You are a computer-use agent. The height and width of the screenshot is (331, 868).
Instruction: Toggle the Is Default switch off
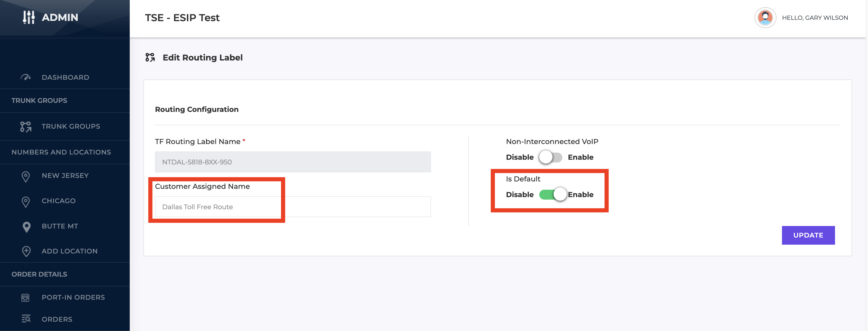pos(553,194)
